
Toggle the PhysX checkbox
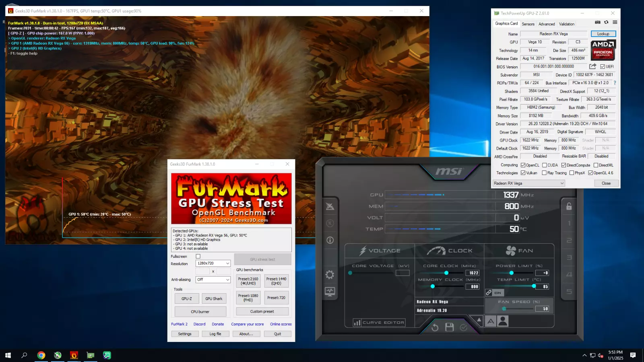tap(572, 173)
